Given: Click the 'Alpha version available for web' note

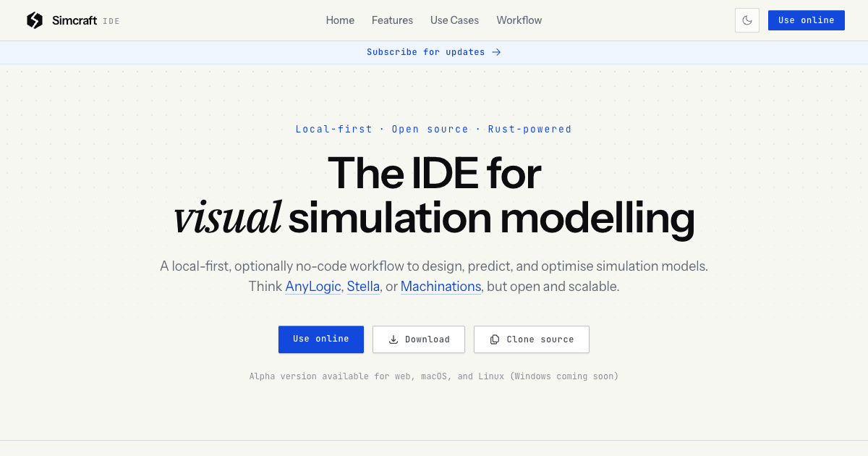Looking at the screenshot, I should [434, 376].
